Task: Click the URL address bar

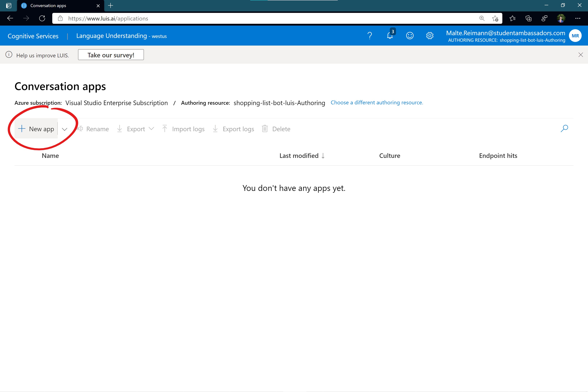Action: coord(250,19)
